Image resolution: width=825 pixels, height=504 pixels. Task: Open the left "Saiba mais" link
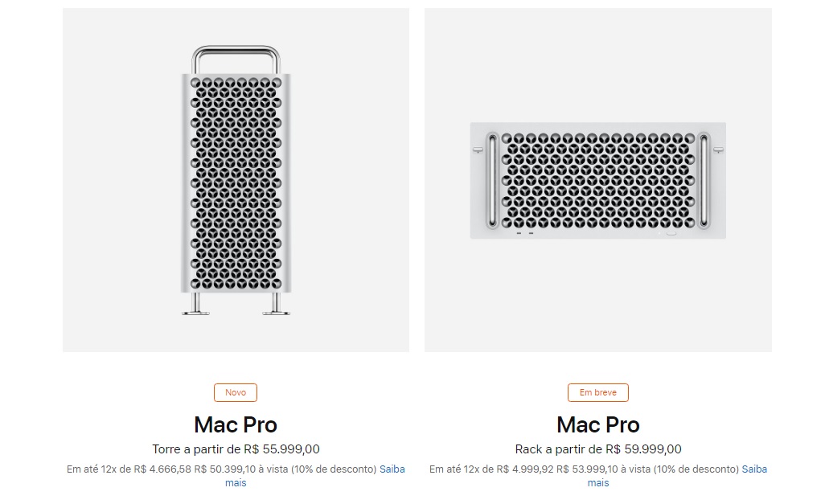[x=390, y=469]
